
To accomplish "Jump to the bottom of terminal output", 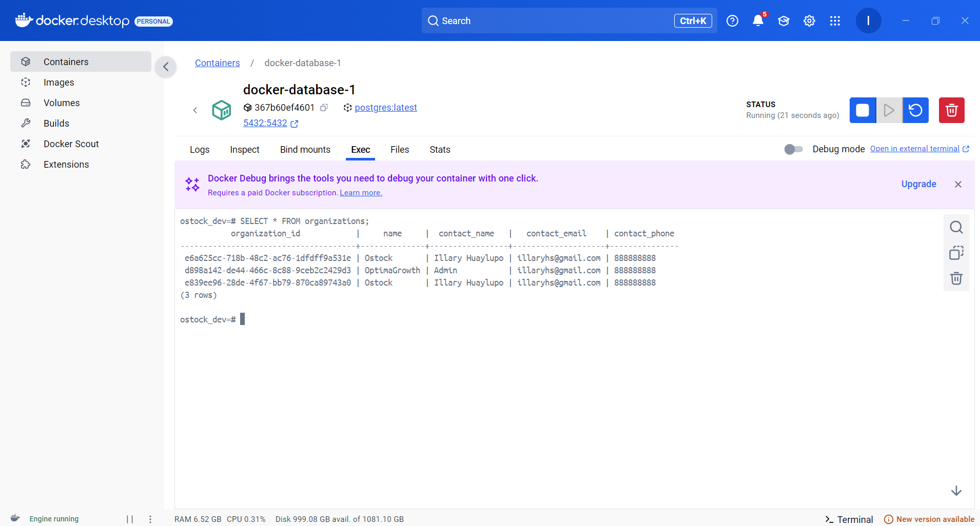I will pyautogui.click(x=956, y=491).
